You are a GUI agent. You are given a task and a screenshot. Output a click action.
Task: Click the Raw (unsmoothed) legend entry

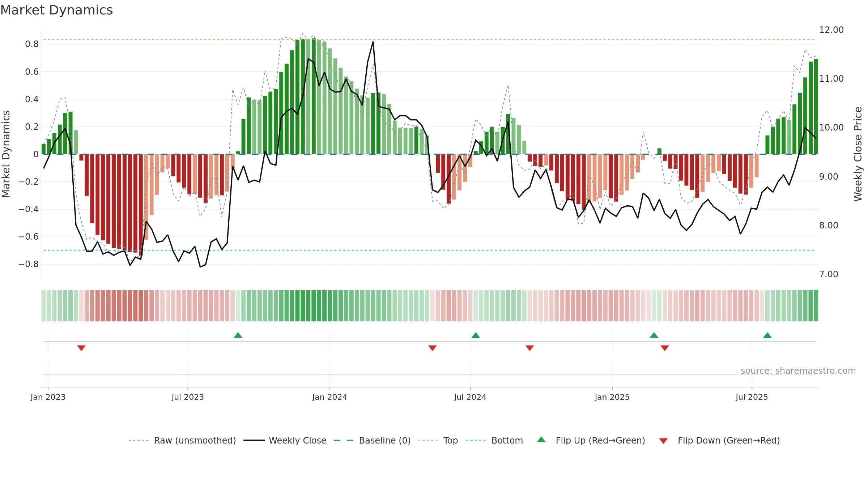coord(182,440)
